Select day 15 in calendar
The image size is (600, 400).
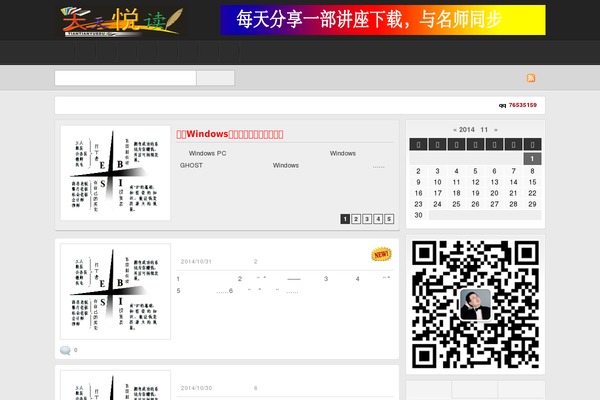click(x=532, y=182)
